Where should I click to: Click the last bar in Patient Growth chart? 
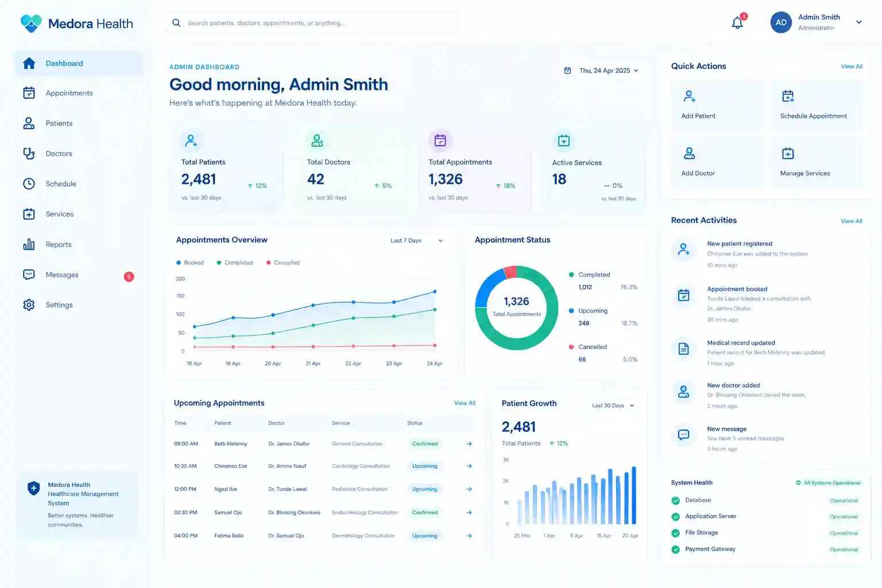point(634,495)
